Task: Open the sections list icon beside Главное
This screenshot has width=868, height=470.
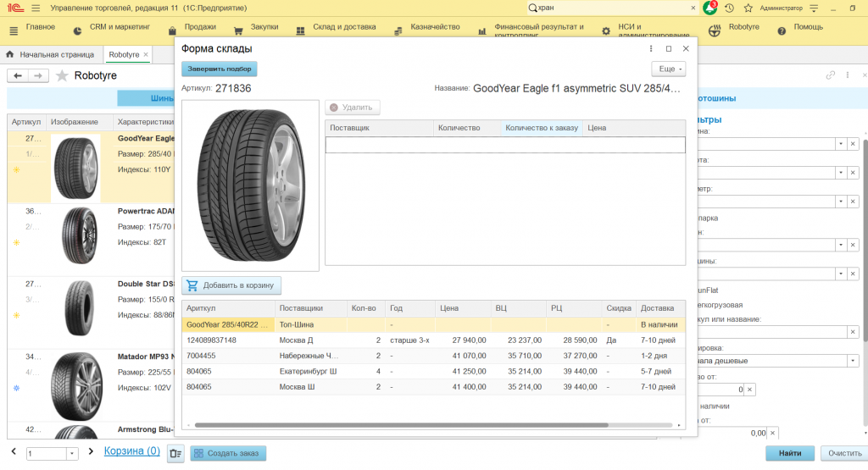Action: 14,31
